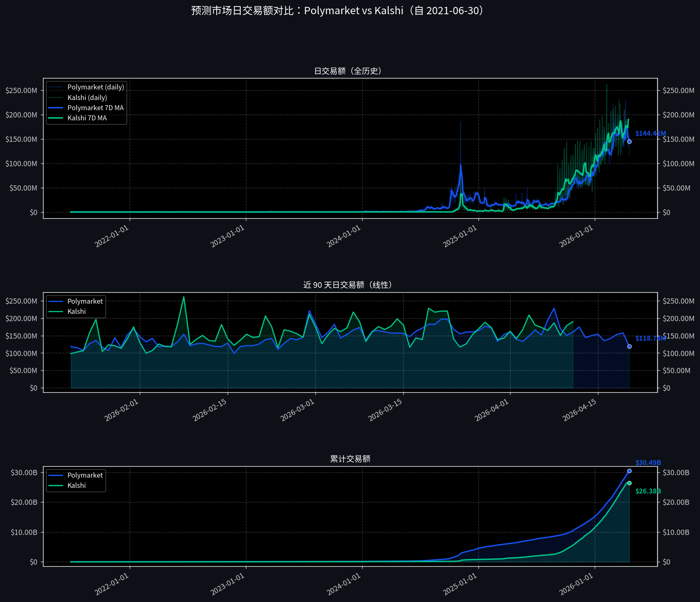
Task: Click "2023-01-01" under the cumulative chart
Action: 228,584
